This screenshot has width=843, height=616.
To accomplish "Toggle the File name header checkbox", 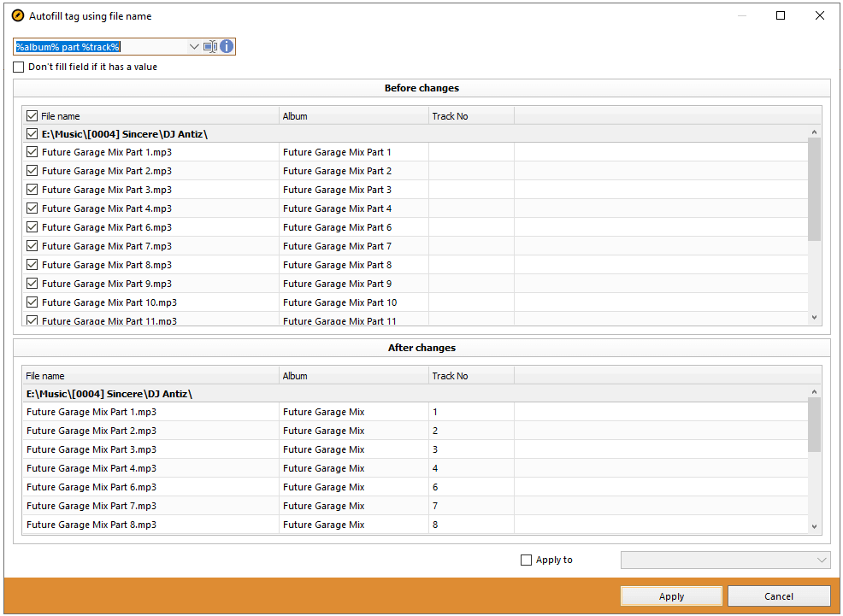I will pyautogui.click(x=32, y=115).
